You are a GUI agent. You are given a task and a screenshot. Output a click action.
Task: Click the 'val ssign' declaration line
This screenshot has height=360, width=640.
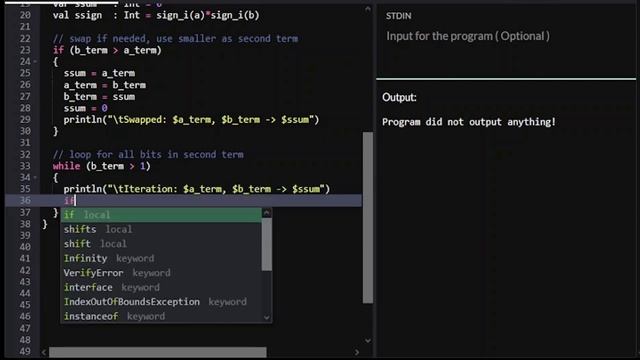(x=156, y=16)
